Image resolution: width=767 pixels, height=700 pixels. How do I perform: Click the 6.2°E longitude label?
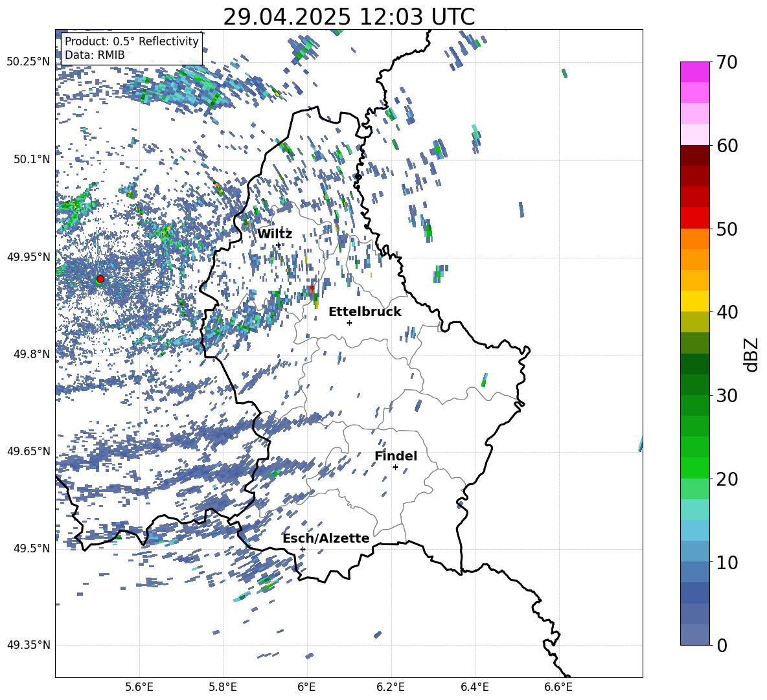tap(391, 687)
